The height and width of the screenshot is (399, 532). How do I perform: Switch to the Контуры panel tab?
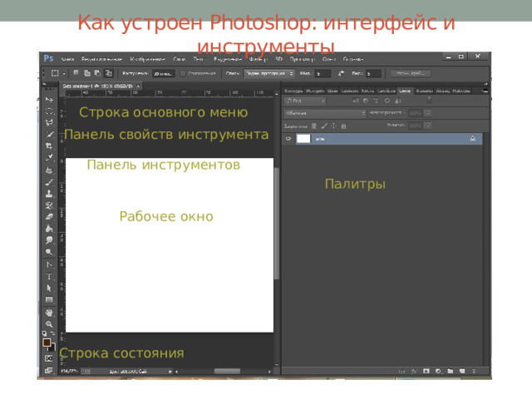tap(293, 91)
